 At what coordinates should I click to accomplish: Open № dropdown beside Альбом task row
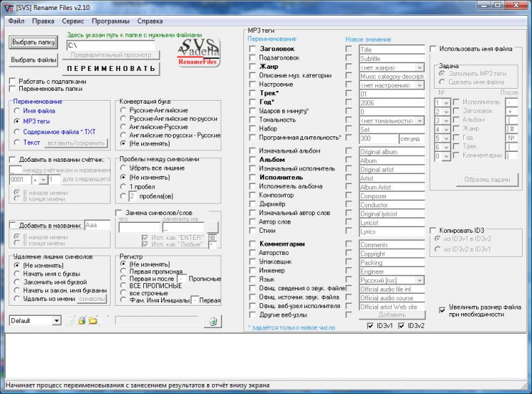tap(446, 120)
